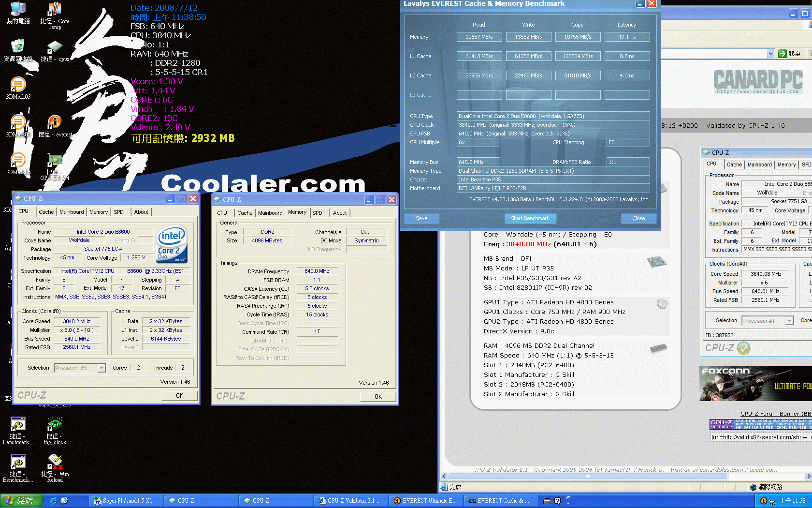
Task: Click the CPU-Z forum banner image
Action: click(761, 424)
